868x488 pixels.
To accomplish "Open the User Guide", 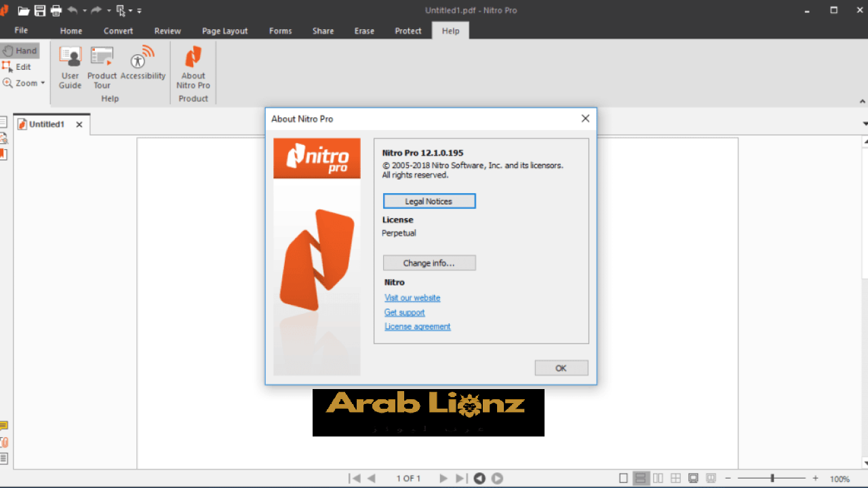I will point(70,66).
